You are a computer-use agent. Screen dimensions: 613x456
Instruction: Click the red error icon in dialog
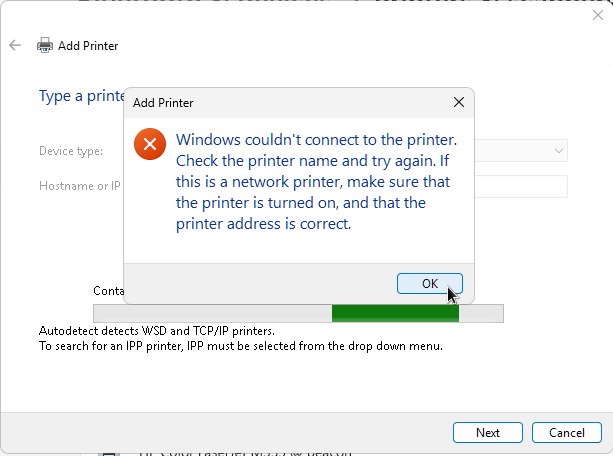tap(149, 146)
